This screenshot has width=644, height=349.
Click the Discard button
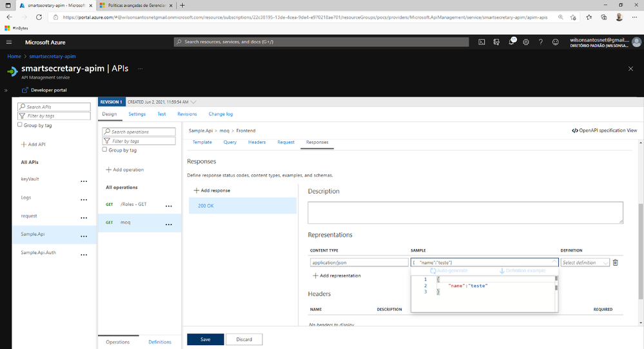pos(244,339)
